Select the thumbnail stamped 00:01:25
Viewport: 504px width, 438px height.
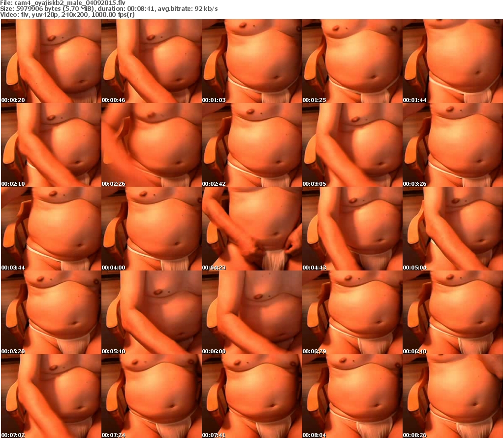(x=352, y=61)
